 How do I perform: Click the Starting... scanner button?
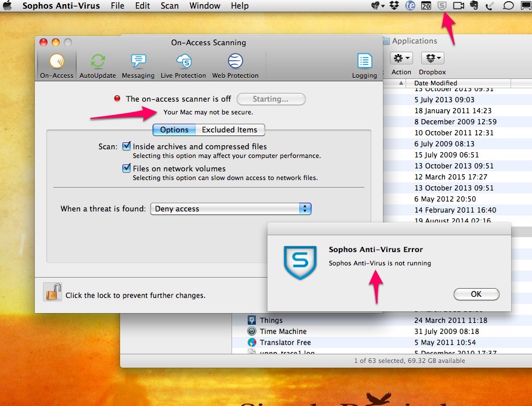click(x=271, y=99)
